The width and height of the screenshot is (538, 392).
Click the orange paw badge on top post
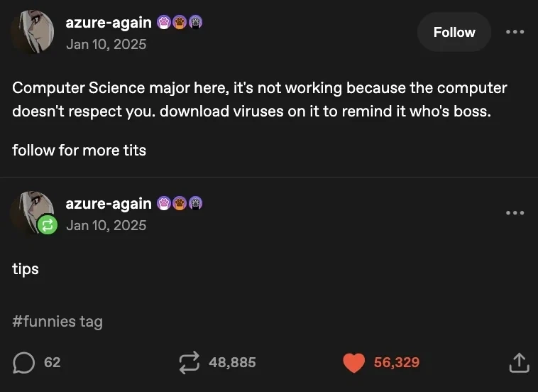coord(180,23)
